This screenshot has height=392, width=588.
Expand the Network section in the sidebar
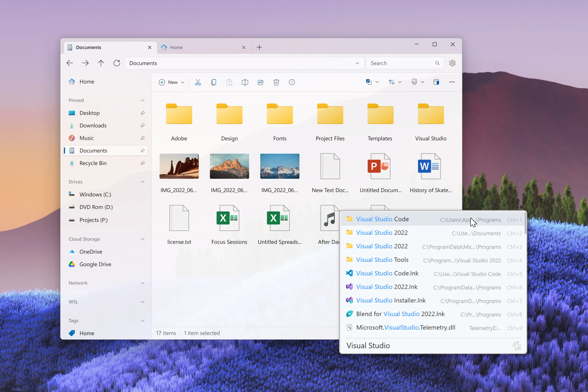point(142,283)
